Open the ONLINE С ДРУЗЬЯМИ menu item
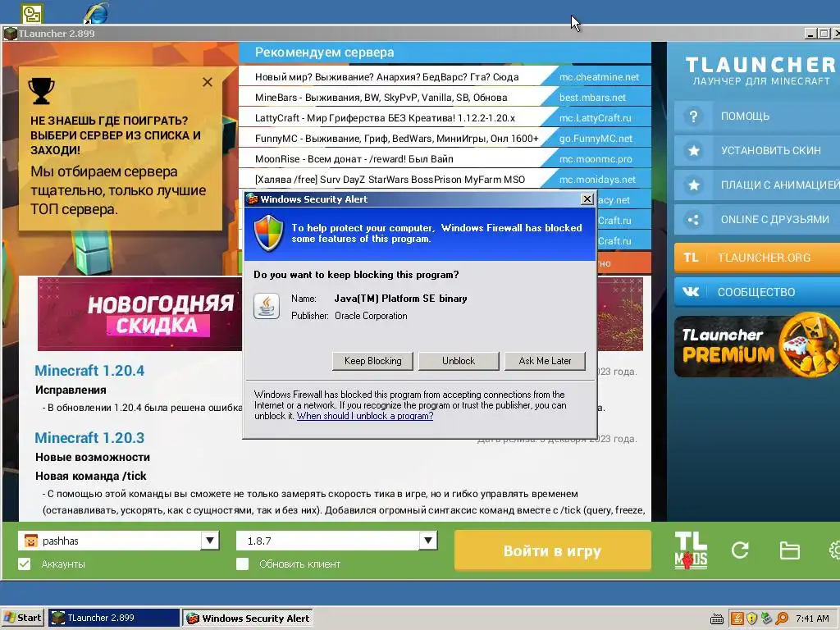The height and width of the screenshot is (630, 840). tap(757, 220)
